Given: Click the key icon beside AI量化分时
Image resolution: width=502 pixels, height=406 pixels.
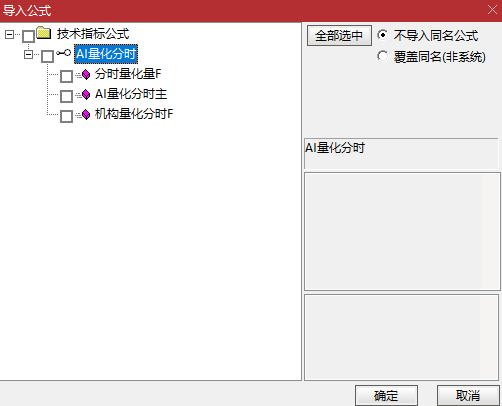Looking at the screenshot, I should 63,53.
